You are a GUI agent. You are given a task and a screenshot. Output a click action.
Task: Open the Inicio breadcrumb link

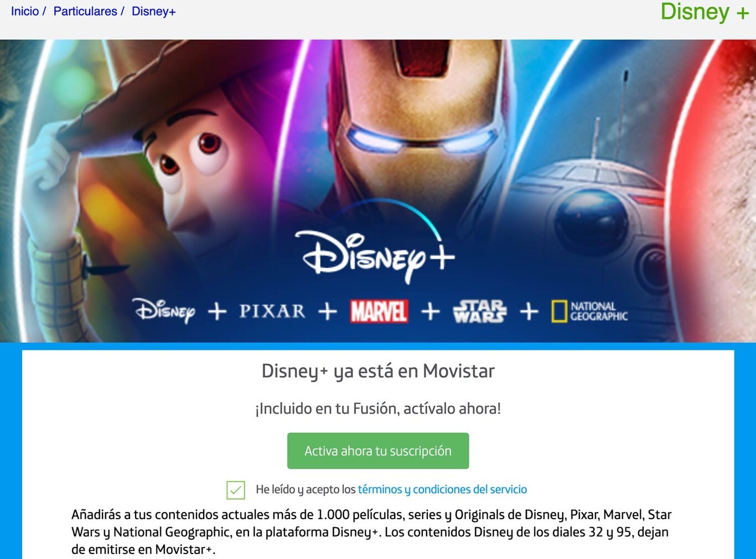click(25, 12)
